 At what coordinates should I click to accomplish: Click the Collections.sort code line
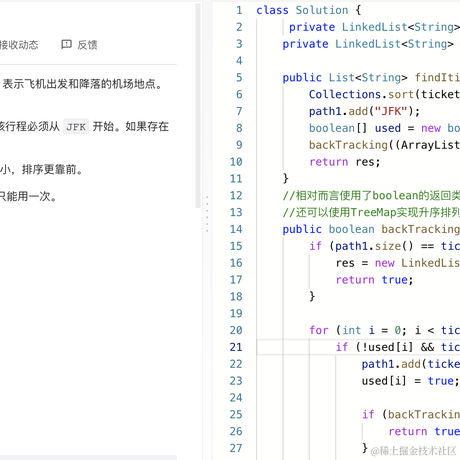[384, 95]
